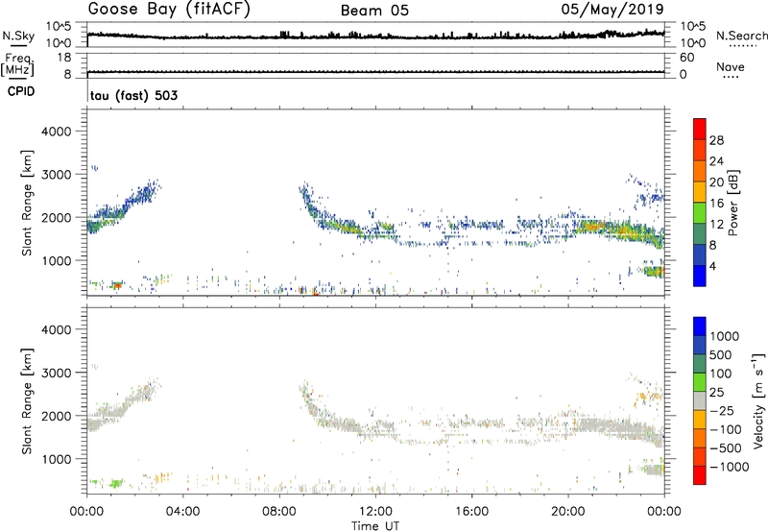Select the red bottom segment of velocity colorbar
Image resolution: width=768 pixels, height=532 pixels.
(x=700, y=475)
